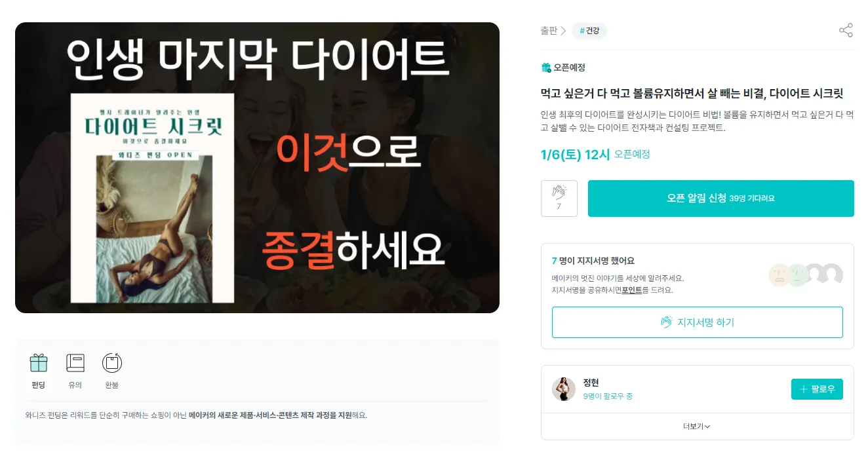Select the 펀딩 gift box icon
Screen dimensions: 868x456
point(39,363)
